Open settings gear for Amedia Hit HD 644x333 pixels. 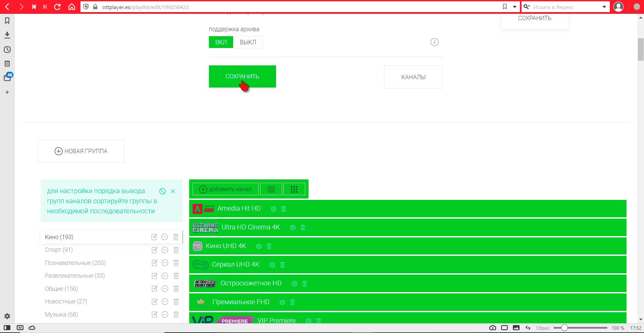pyautogui.click(x=273, y=209)
